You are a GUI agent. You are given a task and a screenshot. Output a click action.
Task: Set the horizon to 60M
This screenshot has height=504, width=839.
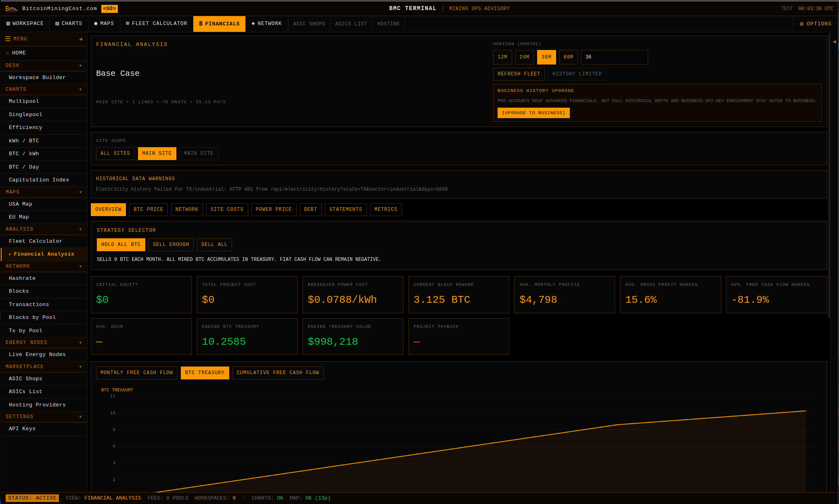[568, 57]
